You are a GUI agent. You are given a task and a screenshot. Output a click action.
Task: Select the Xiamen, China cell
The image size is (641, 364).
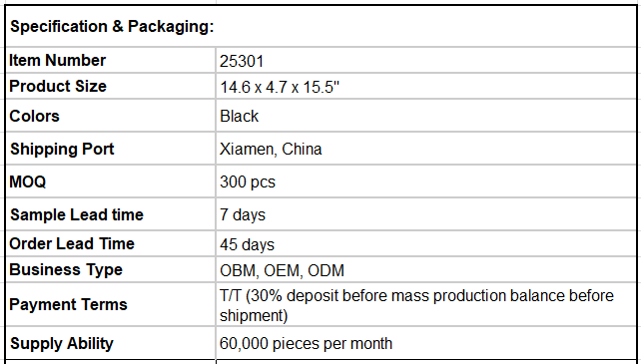pyautogui.click(x=426, y=149)
